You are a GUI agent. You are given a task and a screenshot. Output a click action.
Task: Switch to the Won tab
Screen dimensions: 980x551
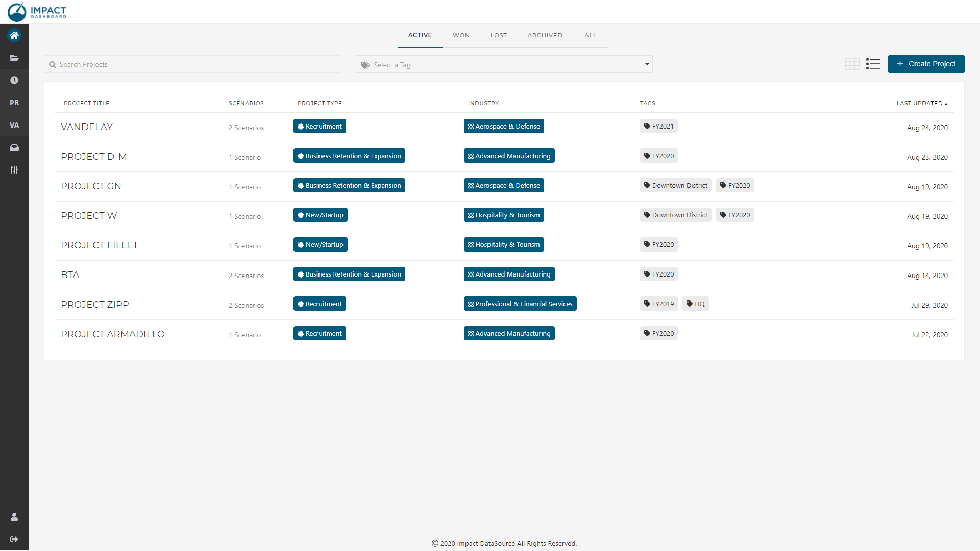[x=461, y=35]
